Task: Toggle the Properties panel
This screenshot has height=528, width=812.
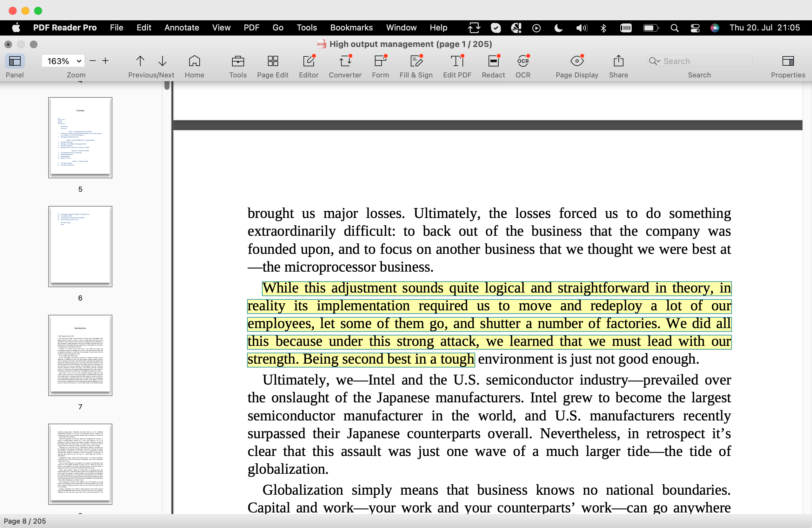Action: tap(788, 61)
